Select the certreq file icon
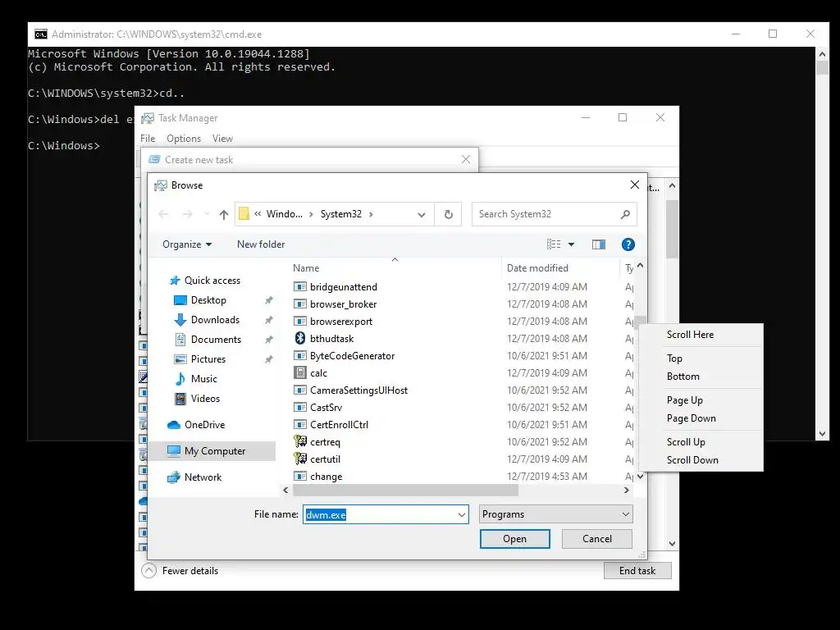The width and height of the screenshot is (840, 630). pos(300,441)
